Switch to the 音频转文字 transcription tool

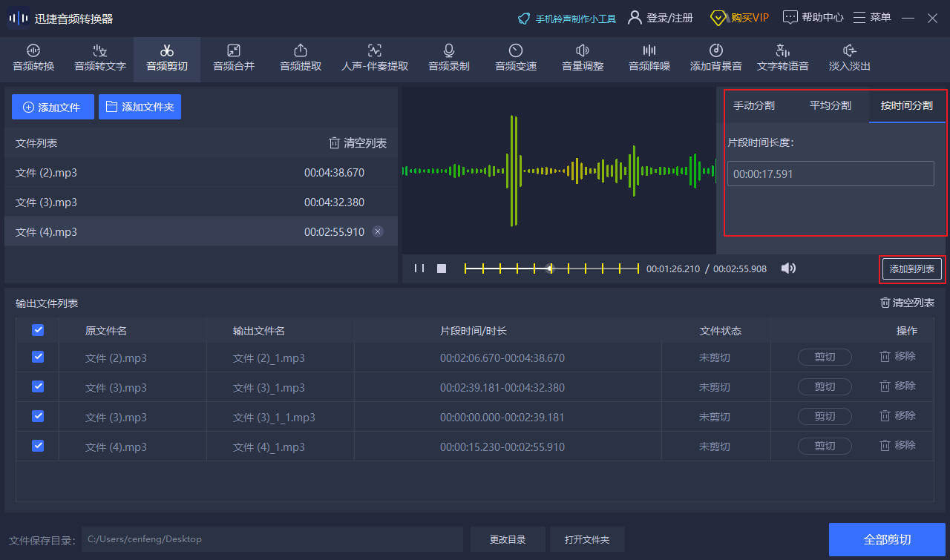(99, 59)
